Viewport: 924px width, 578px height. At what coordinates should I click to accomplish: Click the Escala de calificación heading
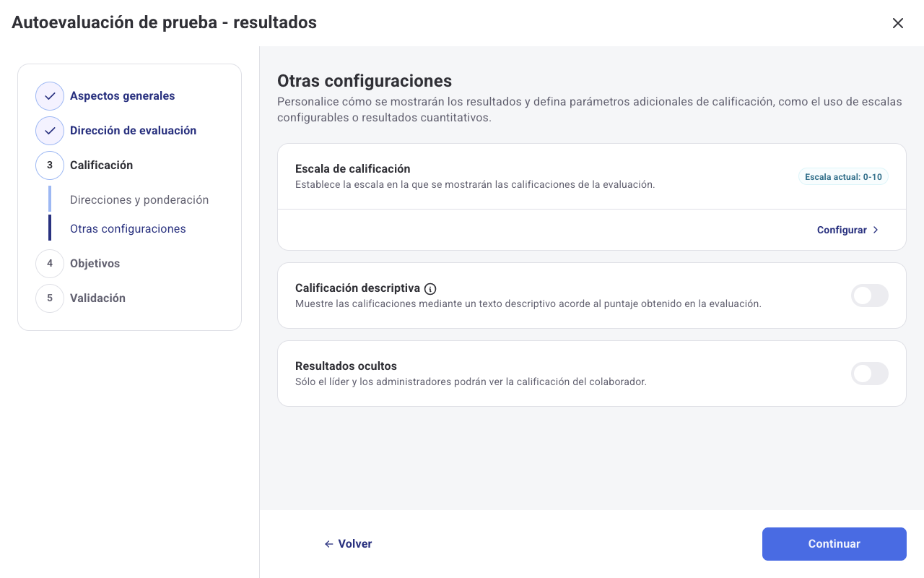click(353, 169)
